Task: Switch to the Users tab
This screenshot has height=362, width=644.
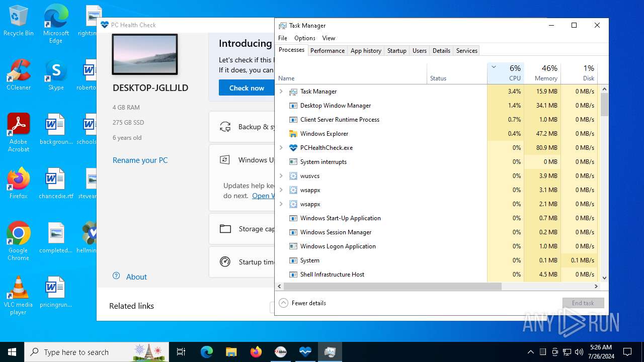Action: click(420, 51)
